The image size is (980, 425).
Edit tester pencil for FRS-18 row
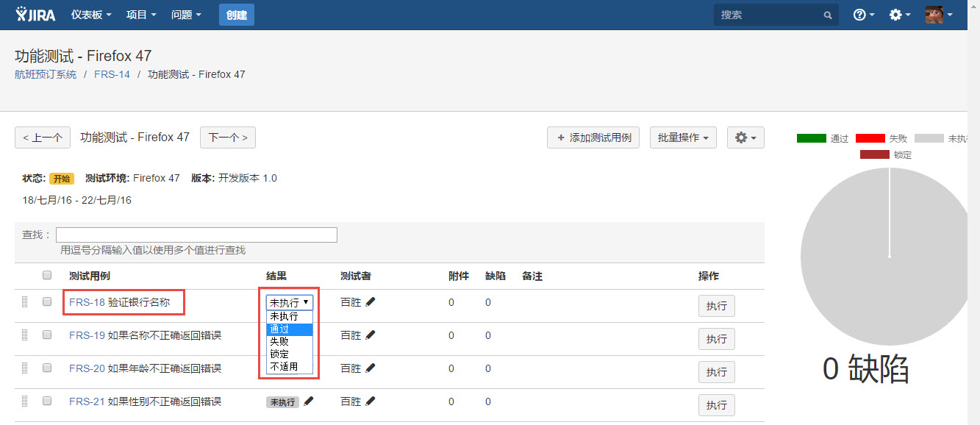coord(371,302)
